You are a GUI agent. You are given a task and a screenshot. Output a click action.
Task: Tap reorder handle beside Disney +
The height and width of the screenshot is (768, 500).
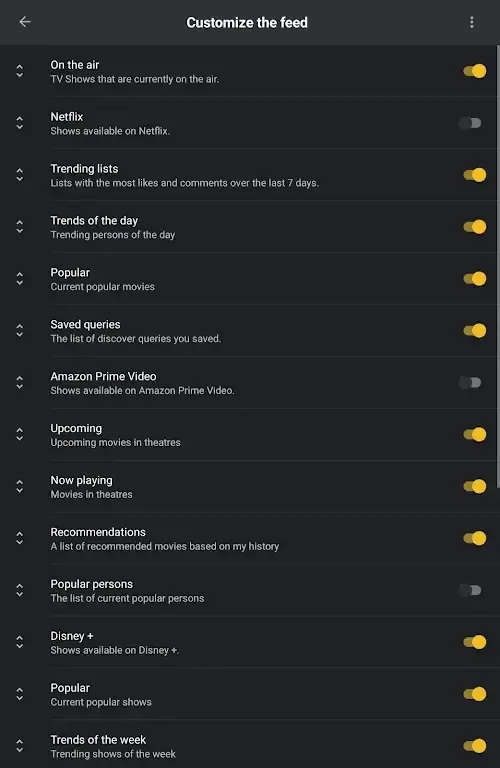pyautogui.click(x=20, y=642)
